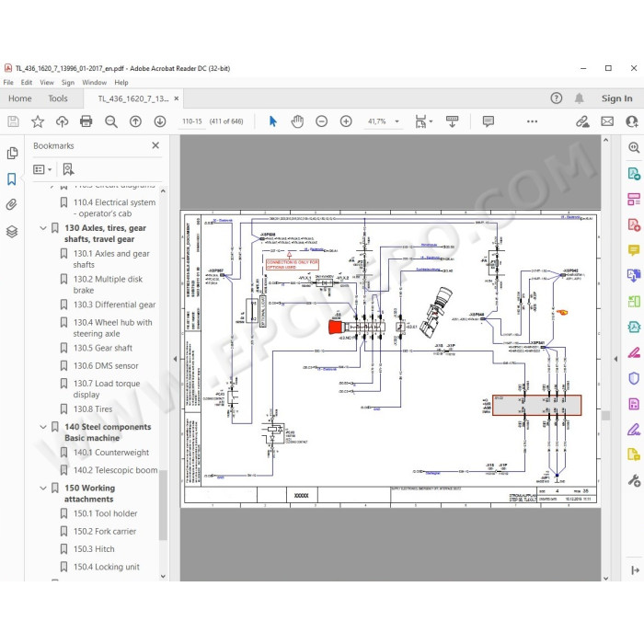
Task: Add a comment with sticky note icon
Action: pyautogui.click(x=488, y=121)
